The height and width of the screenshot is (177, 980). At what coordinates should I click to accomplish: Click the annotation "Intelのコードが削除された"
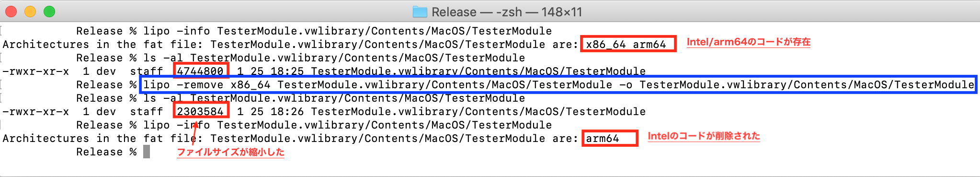(704, 136)
